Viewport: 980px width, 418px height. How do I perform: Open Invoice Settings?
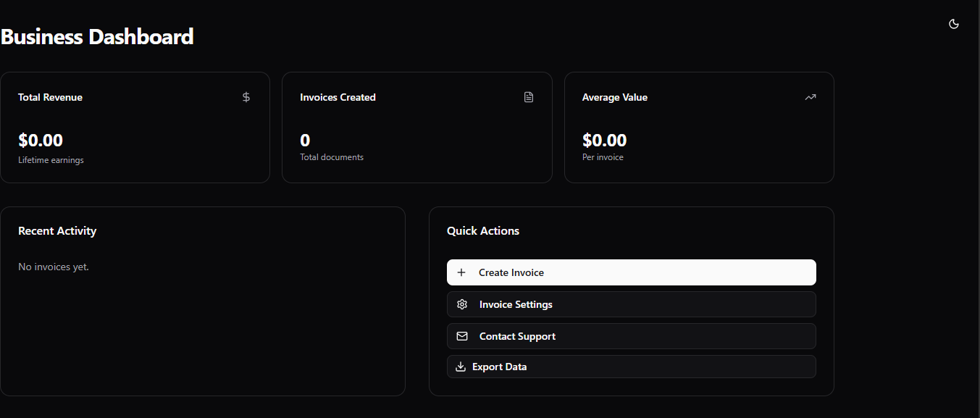631,304
